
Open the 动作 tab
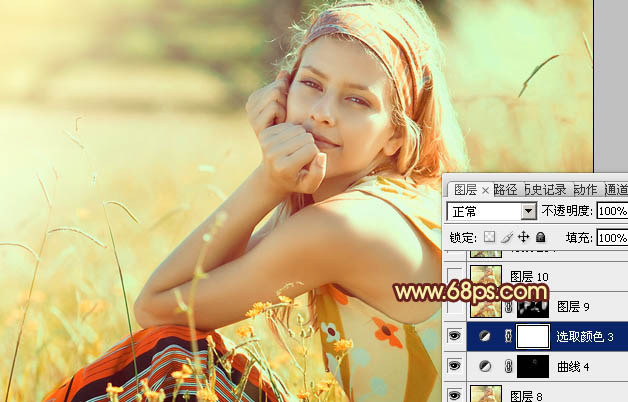coord(586,190)
